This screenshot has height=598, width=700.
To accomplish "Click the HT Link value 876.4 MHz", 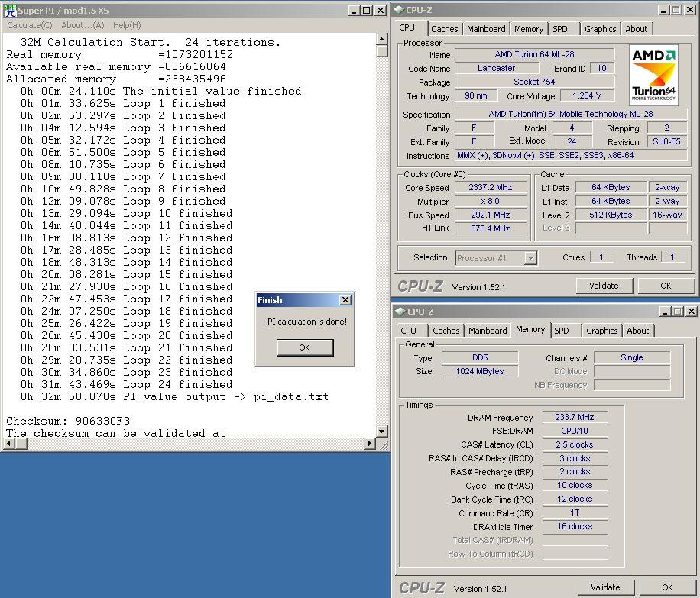I will coord(490,228).
